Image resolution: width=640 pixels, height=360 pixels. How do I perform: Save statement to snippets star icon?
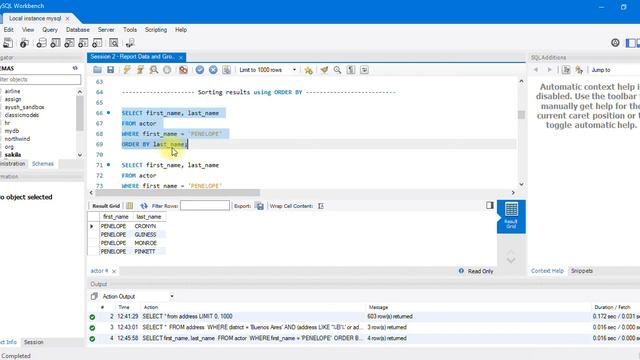(x=309, y=70)
